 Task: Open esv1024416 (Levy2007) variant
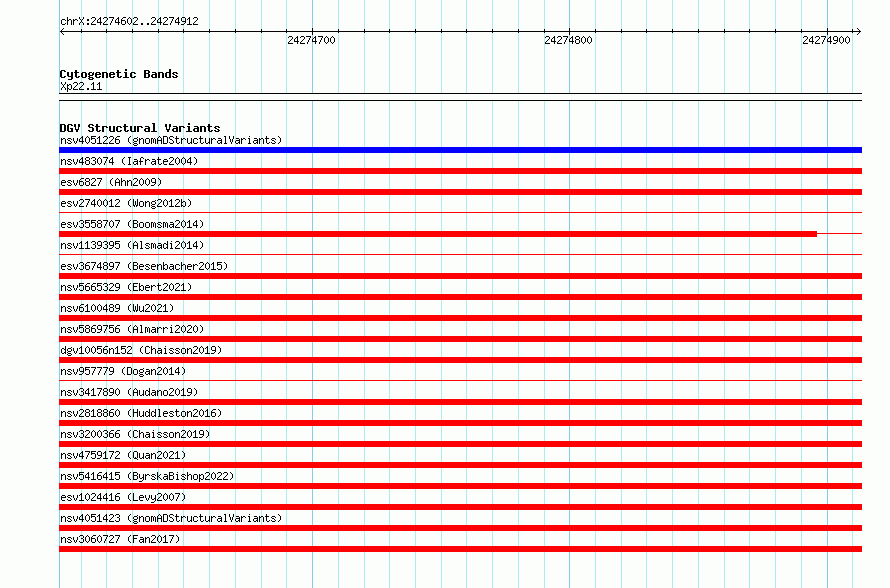pyautogui.click(x=123, y=497)
